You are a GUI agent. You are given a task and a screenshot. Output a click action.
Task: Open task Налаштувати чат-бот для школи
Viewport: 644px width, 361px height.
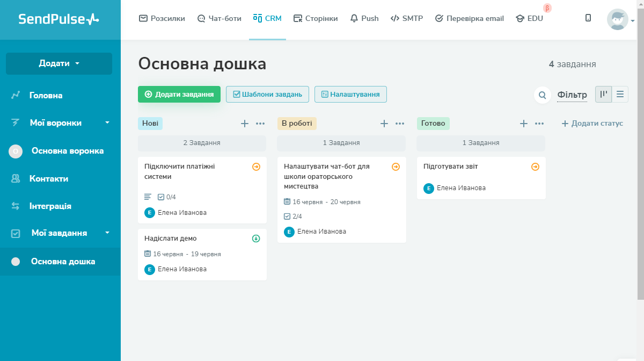click(327, 176)
